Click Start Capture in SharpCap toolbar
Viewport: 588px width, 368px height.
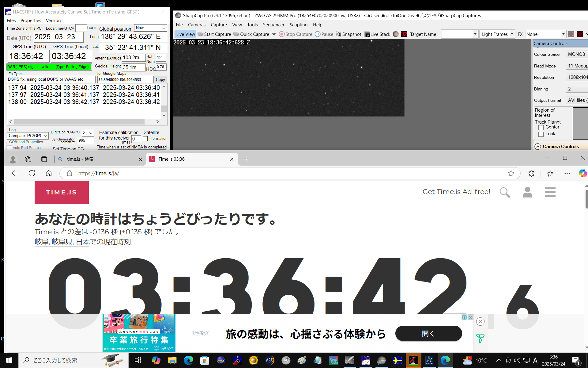click(214, 34)
